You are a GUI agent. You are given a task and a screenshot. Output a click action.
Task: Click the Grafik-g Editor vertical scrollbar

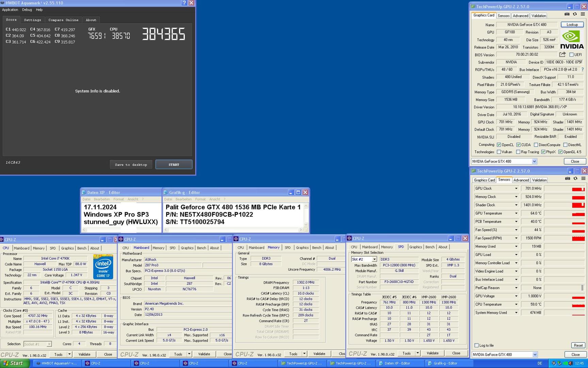pos(306,215)
